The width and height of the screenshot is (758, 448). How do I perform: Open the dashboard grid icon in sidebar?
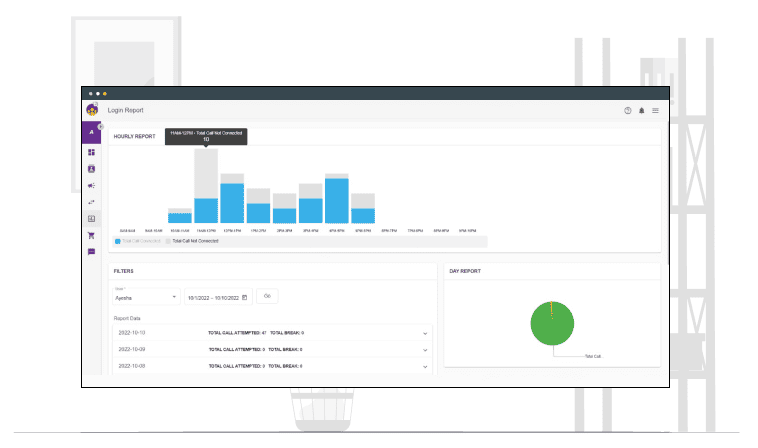pos(91,152)
